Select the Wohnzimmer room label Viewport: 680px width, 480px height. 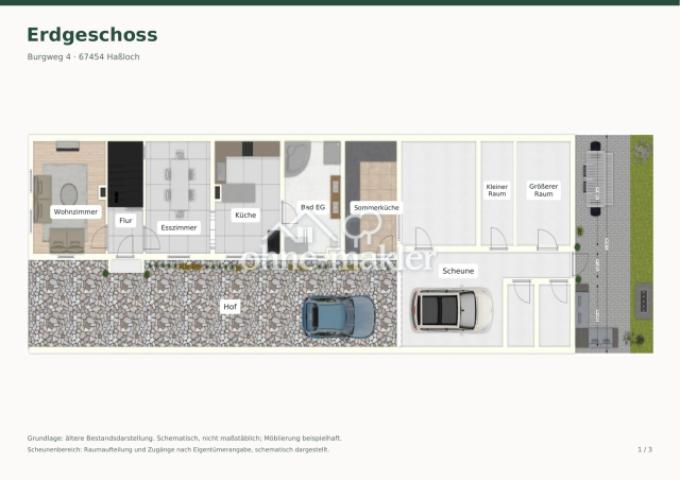75,212
